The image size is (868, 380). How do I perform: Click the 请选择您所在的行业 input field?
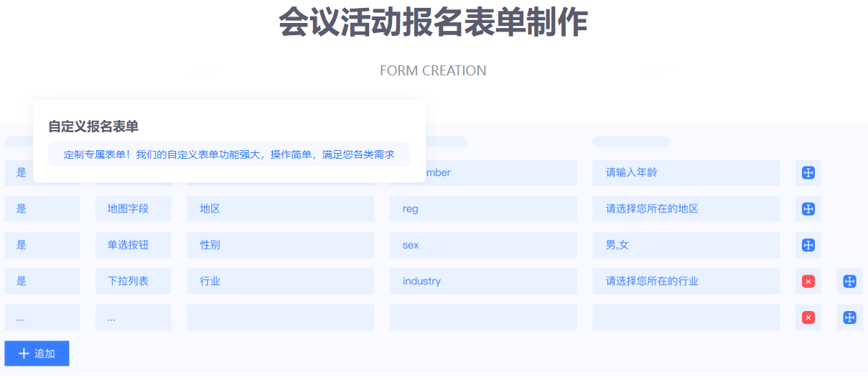(686, 281)
